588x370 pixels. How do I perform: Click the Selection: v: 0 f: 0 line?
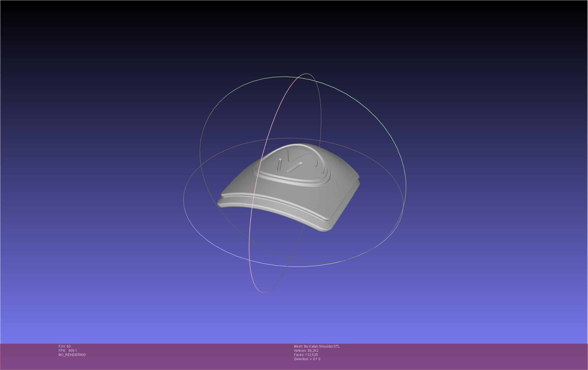click(307, 359)
